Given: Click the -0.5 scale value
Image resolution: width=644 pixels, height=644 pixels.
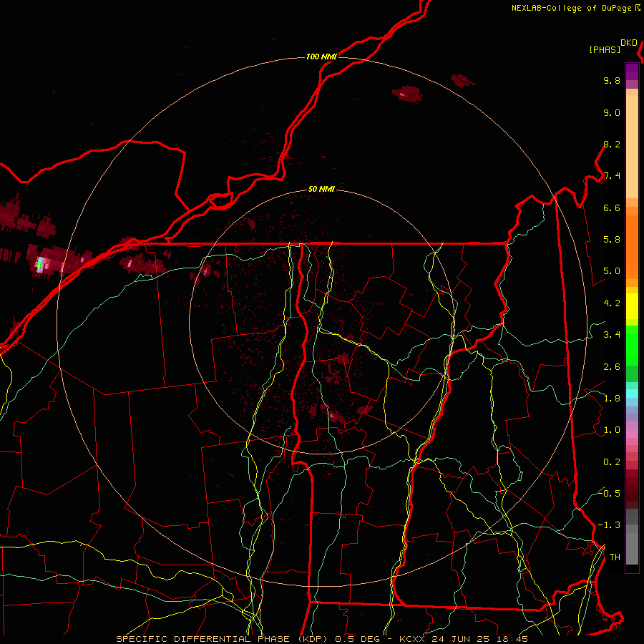Looking at the screenshot, I should [x=610, y=493].
